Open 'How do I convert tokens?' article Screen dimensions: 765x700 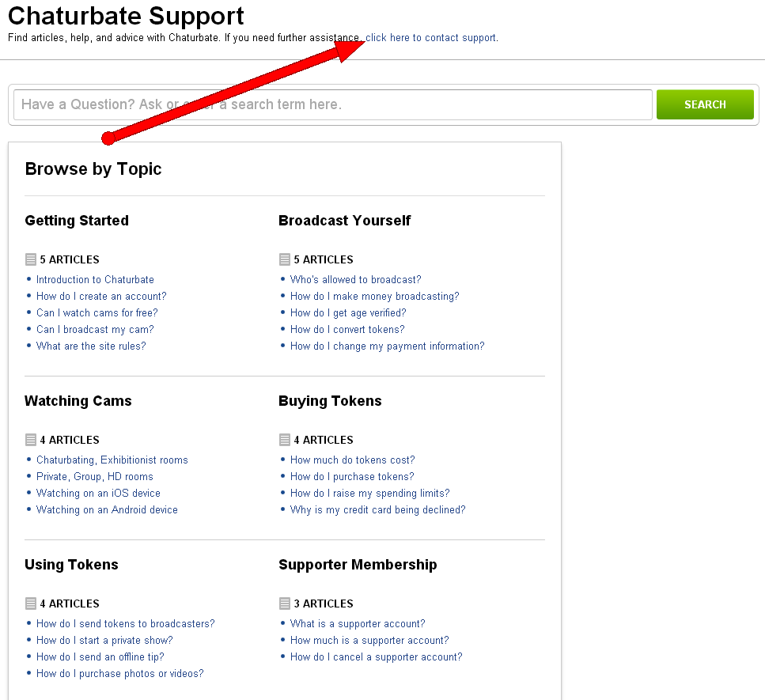coord(347,329)
